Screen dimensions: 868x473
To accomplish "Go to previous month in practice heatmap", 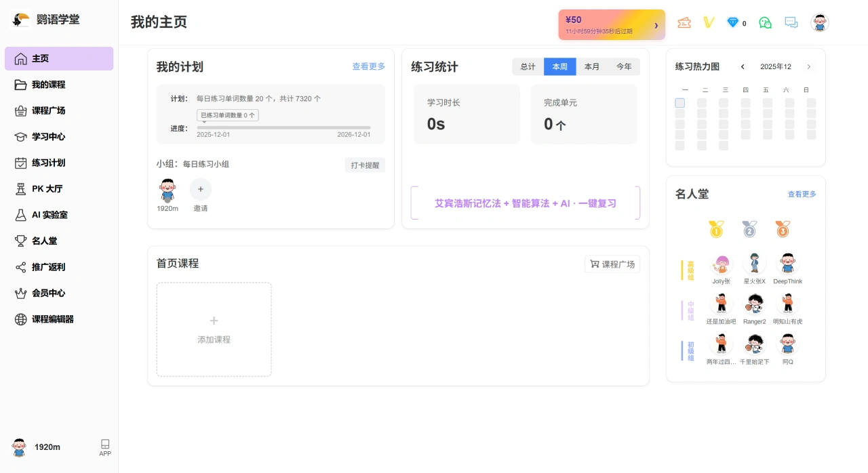I will tap(742, 66).
